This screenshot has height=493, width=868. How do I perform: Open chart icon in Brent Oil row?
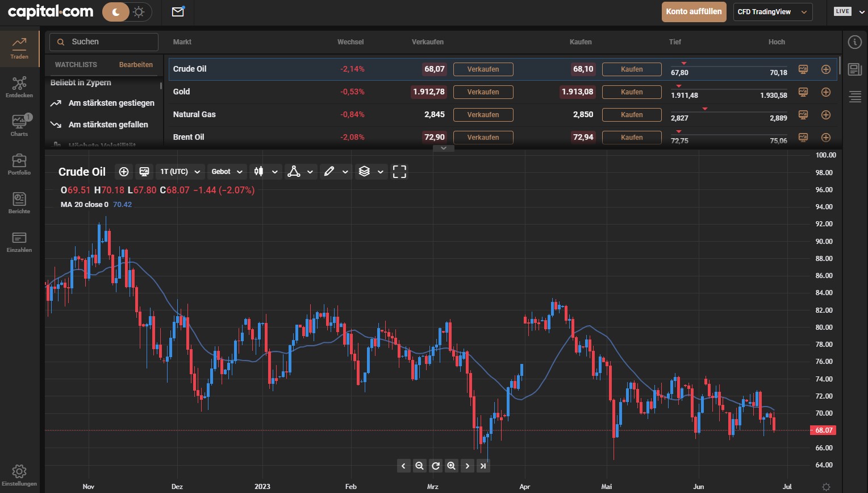(x=803, y=138)
